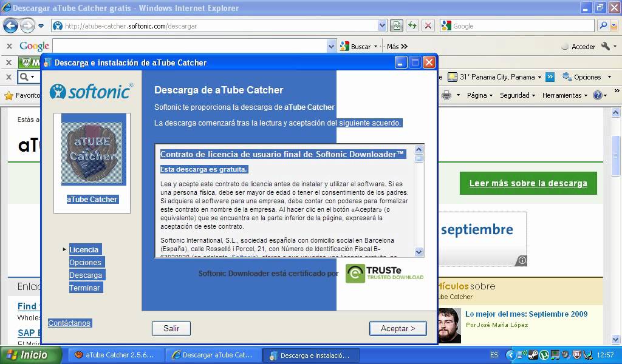This screenshot has height=364, width=622.
Task: Open the Herramientas menu
Action: tap(564, 95)
